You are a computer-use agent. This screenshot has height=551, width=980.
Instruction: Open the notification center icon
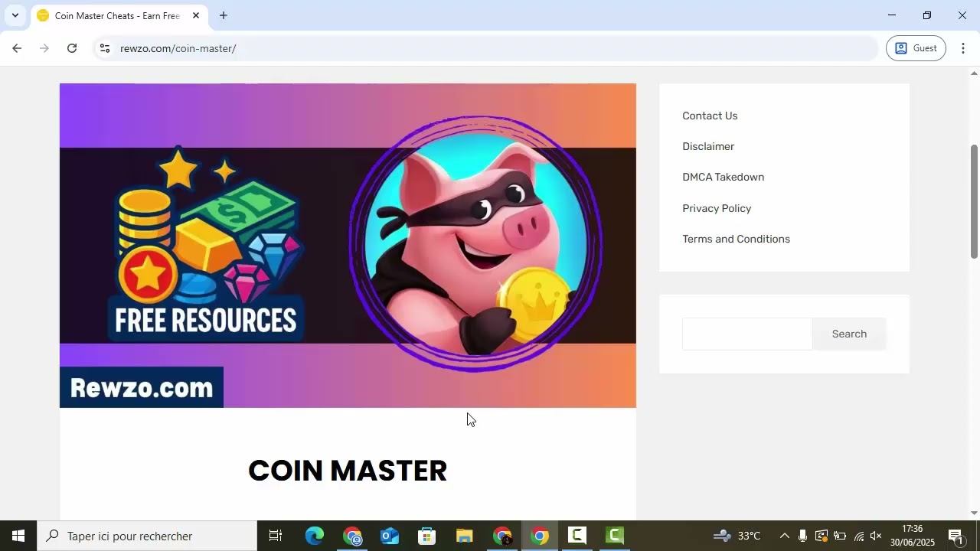pyautogui.click(x=955, y=536)
